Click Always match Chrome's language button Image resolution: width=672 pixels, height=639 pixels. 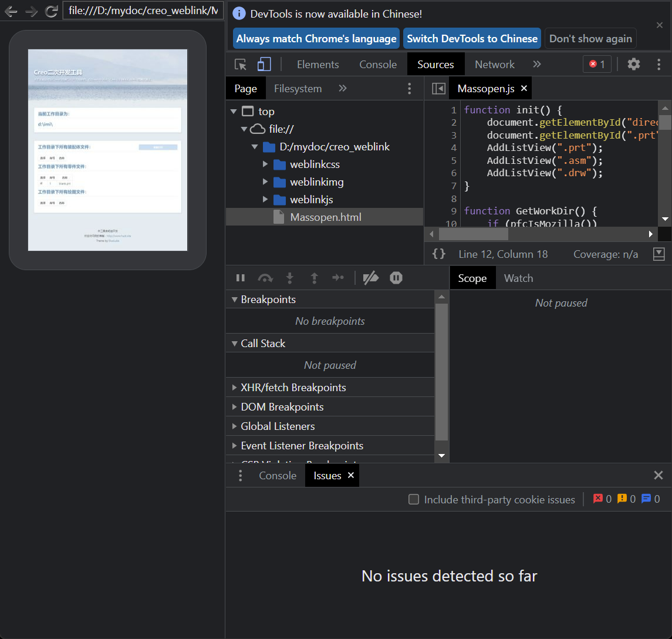[x=316, y=39]
